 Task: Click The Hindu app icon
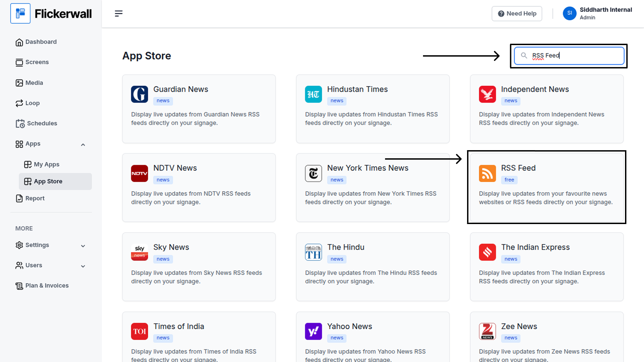click(314, 252)
